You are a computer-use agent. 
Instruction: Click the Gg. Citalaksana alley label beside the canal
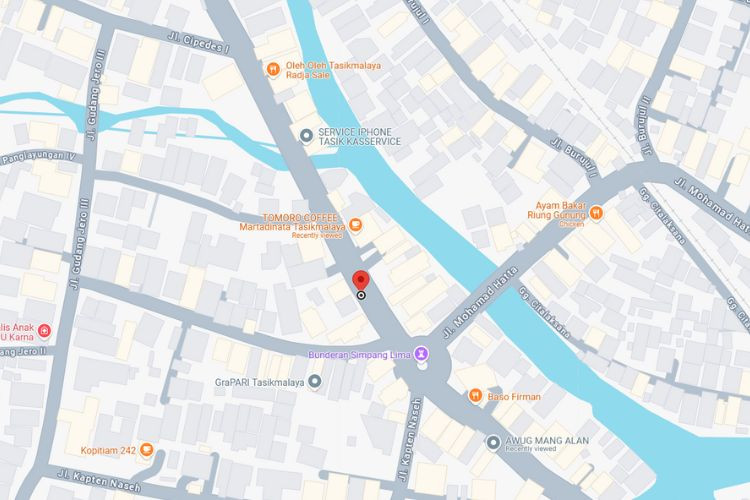coord(544,312)
